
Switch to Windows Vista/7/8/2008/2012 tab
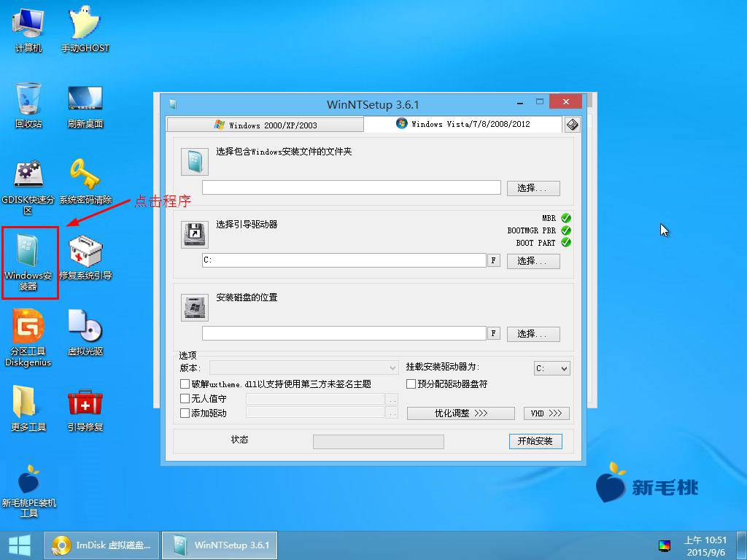click(463, 124)
